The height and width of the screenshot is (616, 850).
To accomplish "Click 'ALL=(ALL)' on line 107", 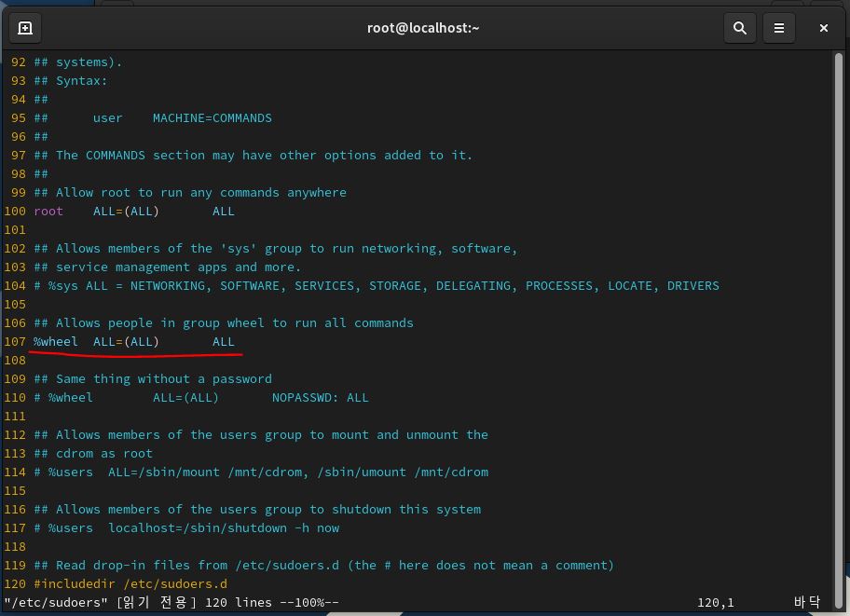I will point(126,342).
